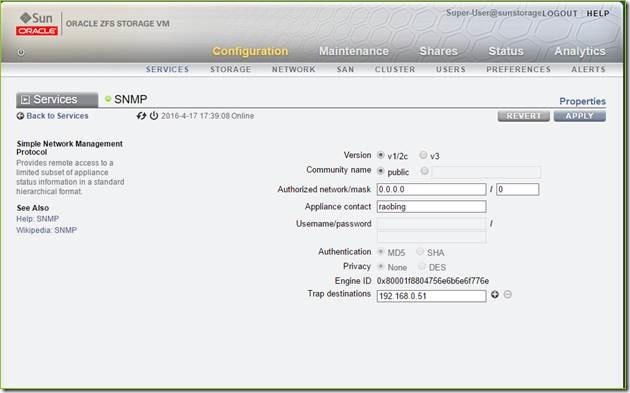Go to the STORAGE submenu

pyautogui.click(x=231, y=70)
